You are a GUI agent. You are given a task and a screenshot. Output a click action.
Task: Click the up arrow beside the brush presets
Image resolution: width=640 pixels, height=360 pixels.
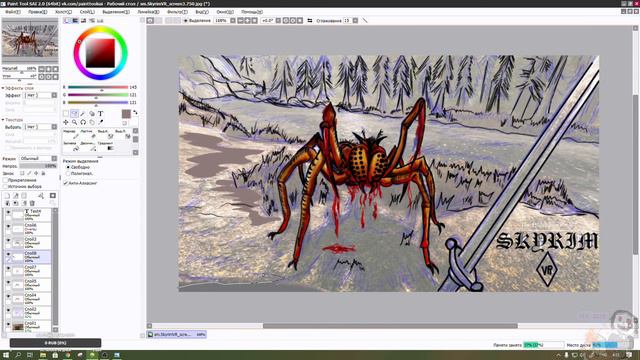click(136, 131)
